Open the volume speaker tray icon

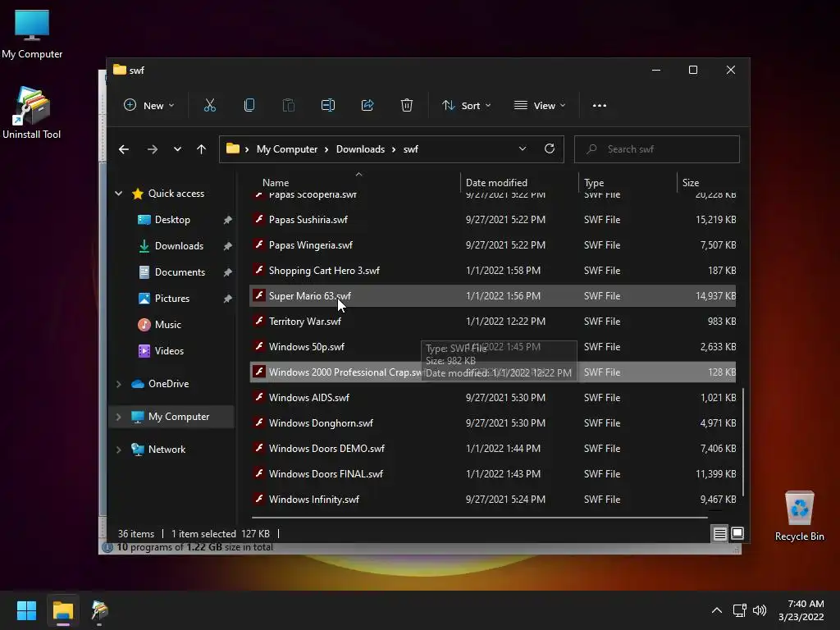(760, 610)
